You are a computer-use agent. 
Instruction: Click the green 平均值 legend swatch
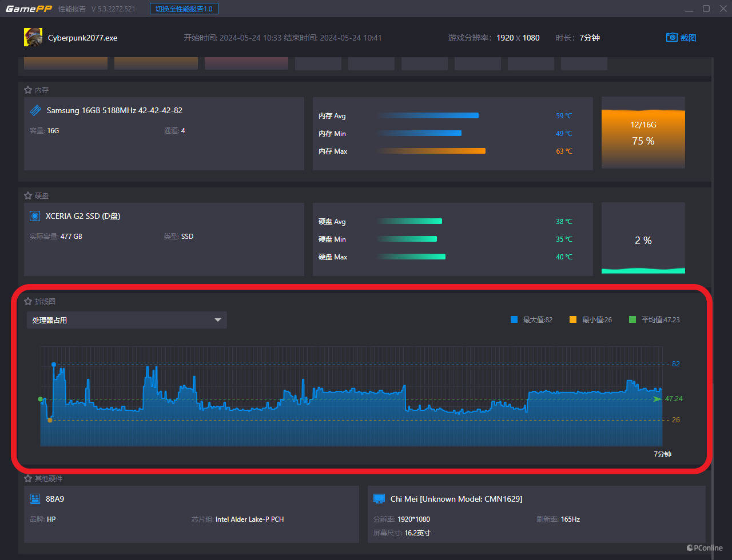pos(632,319)
